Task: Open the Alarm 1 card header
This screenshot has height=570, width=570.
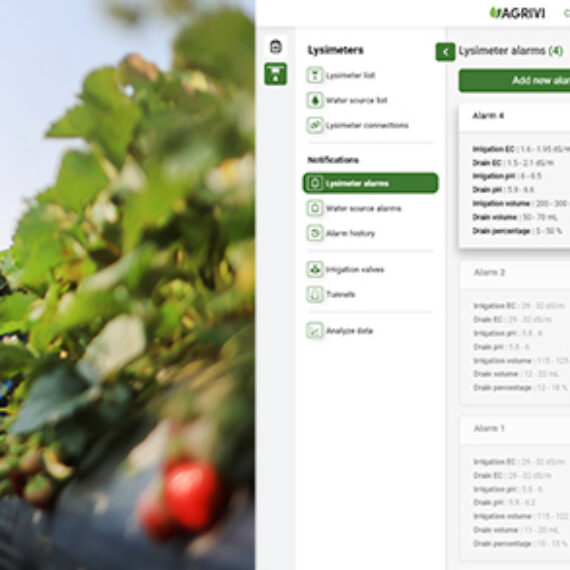Action: [x=515, y=429]
